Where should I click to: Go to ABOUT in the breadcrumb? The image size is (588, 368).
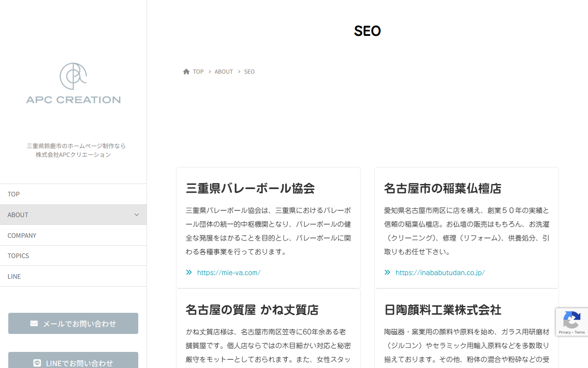click(224, 72)
